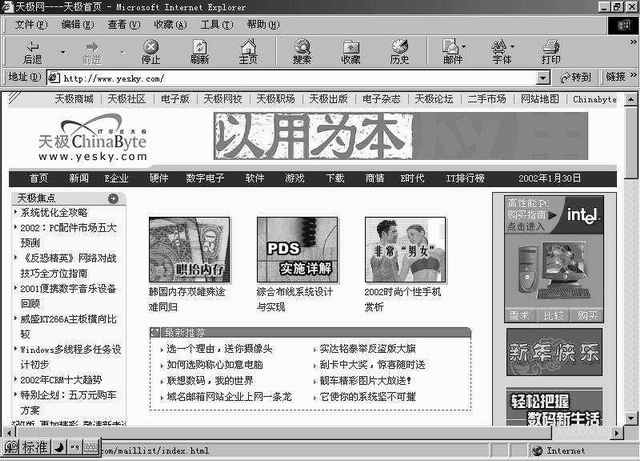Open the 天极商城 top link
The image size is (640, 461).
point(74,99)
